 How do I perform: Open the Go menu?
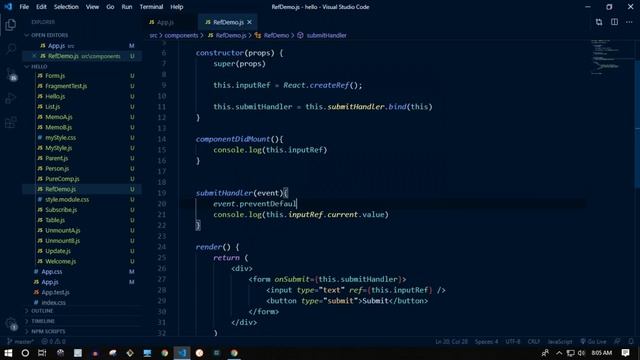point(110,7)
